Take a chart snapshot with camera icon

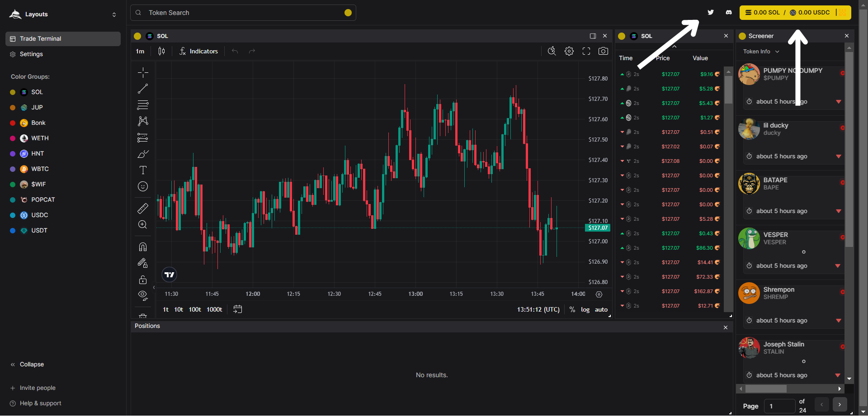click(603, 52)
